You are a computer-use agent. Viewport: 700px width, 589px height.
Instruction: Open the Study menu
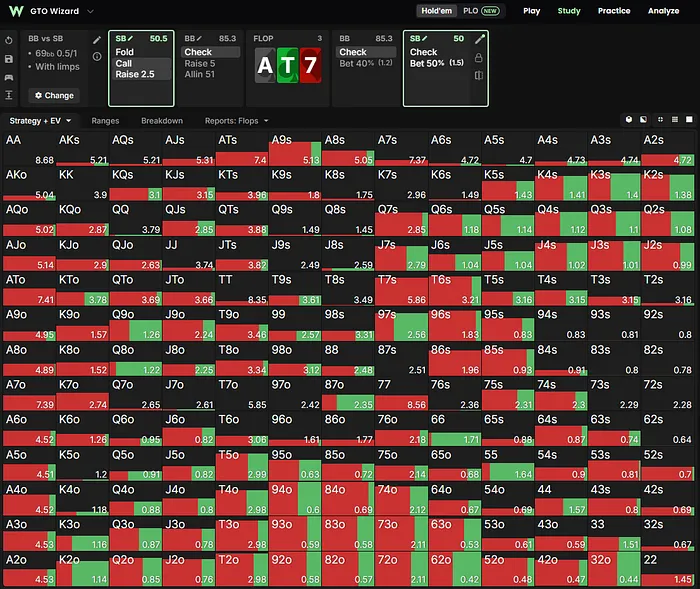tap(569, 11)
